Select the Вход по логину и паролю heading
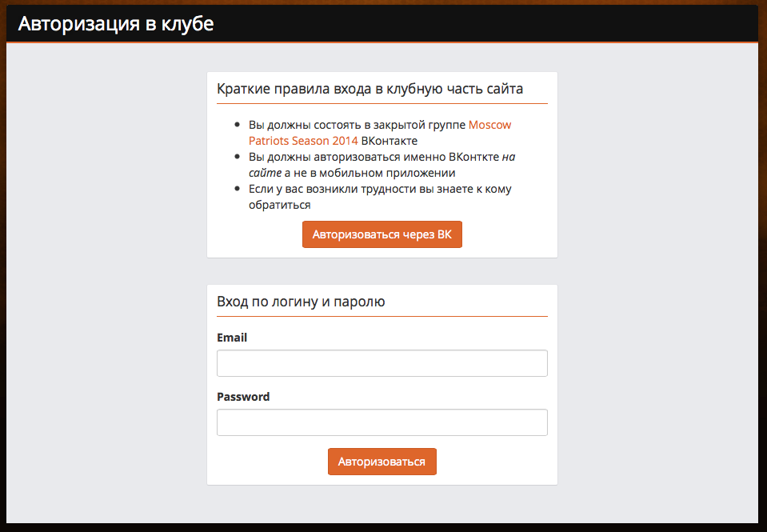This screenshot has height=532, width=767. 301,302
